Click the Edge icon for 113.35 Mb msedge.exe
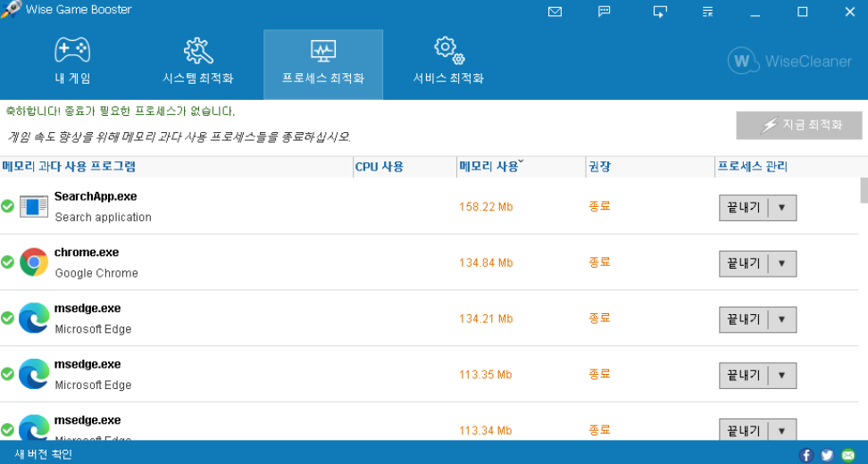The image size is (868, 464). (34, 374)
